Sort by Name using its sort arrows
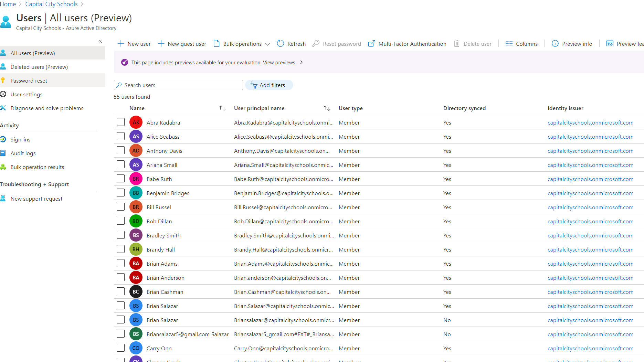644x362 pixels. click(222, 108)
